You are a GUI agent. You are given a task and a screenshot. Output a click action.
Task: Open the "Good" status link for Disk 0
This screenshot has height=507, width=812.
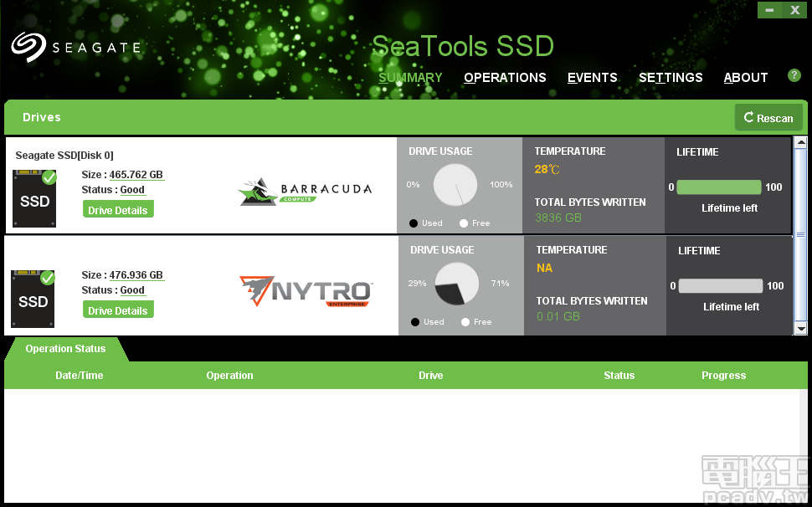tap(132, 189)
